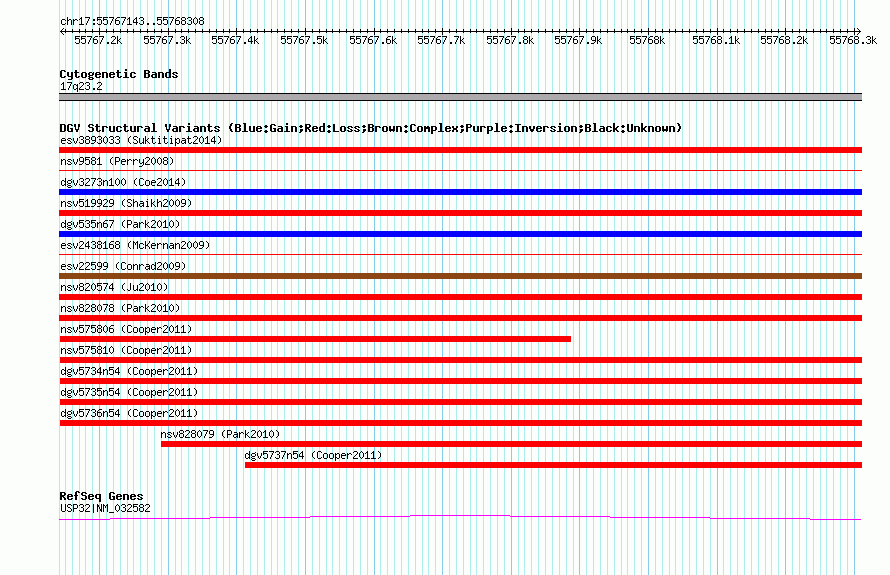Click the nsv828079 (Park2010) label
The width and height of the screenshot is (890, 575).
point(220,434)
